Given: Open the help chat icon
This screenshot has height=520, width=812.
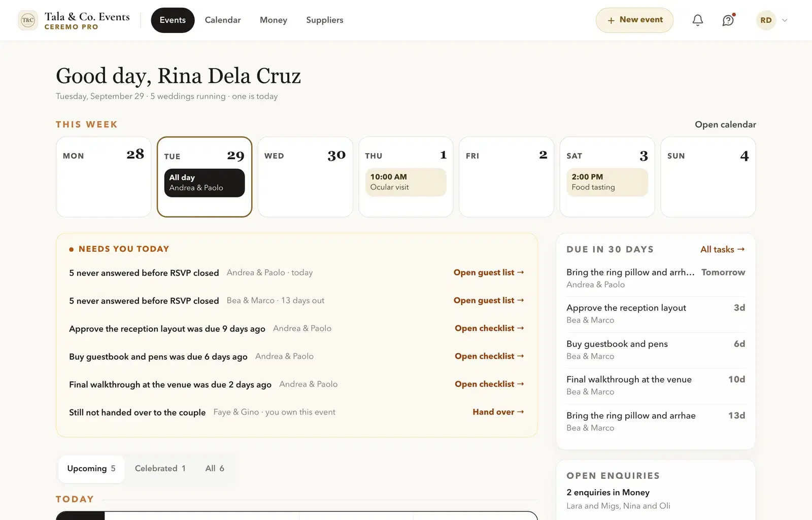Looking at the screenshot, I should [x=728, y=20].
